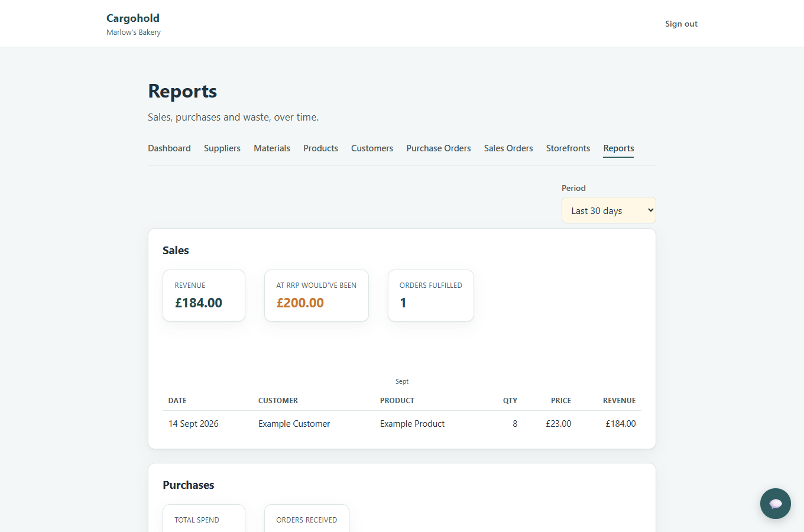Click the PRICE column header
Viewport: 804px width, 532px height.
pyautogui.click(x=561, y=401)
